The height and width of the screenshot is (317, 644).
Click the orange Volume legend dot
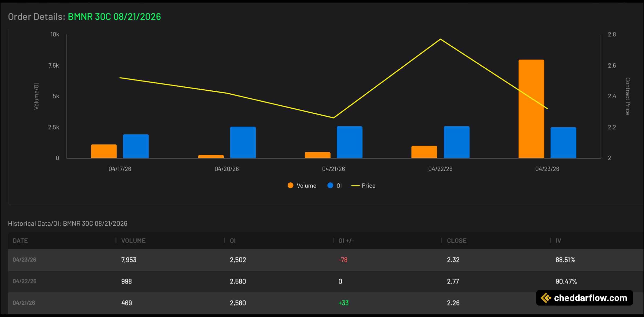coord(290,185)
